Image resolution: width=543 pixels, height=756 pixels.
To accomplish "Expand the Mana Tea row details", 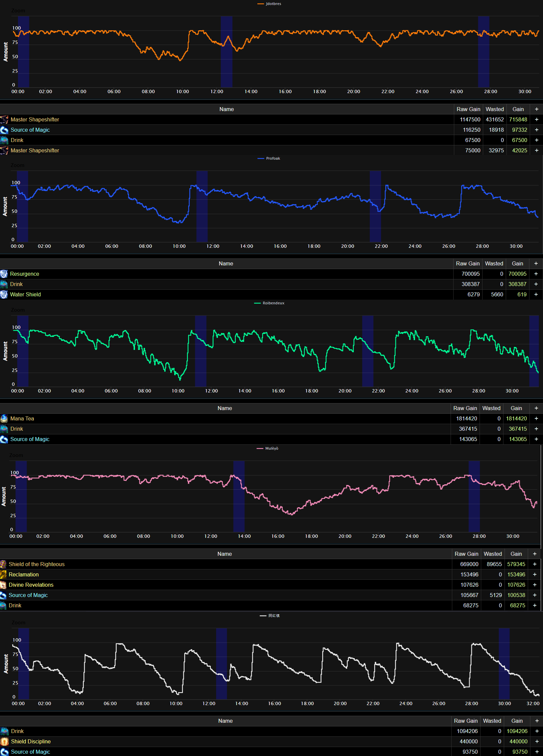I will point(536,418).
